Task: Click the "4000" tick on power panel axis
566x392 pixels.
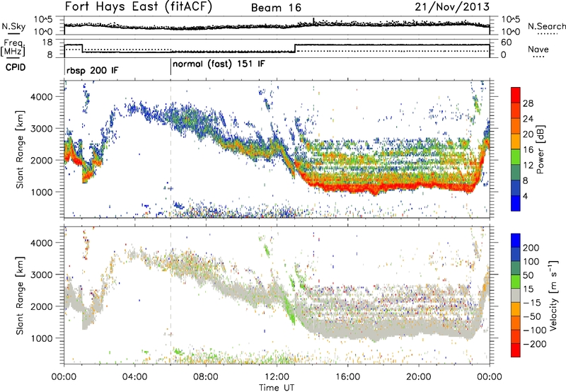Action: 43,97
